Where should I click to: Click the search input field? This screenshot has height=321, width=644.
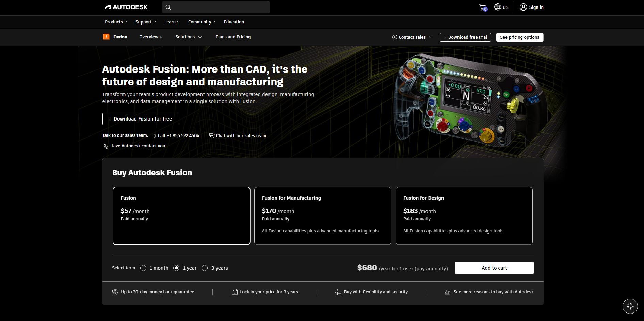point(216,7)
